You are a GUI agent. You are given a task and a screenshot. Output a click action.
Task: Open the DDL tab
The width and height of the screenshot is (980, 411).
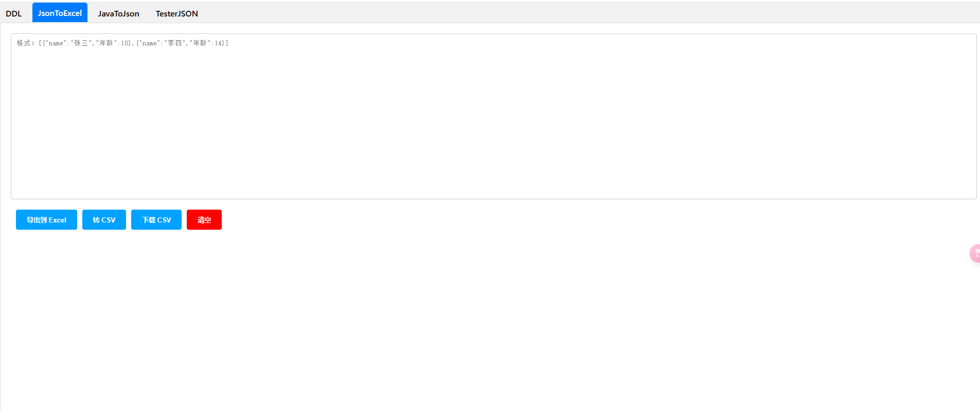click(14, 13)
